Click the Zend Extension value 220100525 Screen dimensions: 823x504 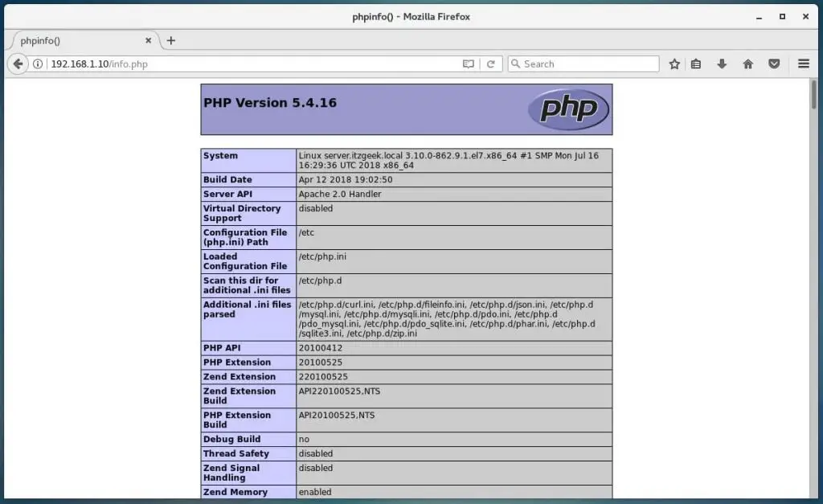(323, 377)
